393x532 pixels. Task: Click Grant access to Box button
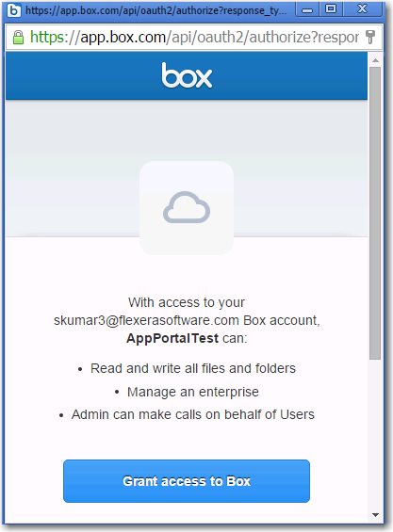(187, 481)
